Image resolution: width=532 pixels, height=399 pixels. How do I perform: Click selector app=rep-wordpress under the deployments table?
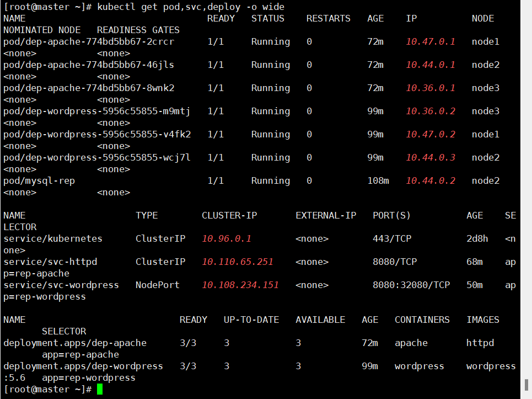click(x=89, y=377)
